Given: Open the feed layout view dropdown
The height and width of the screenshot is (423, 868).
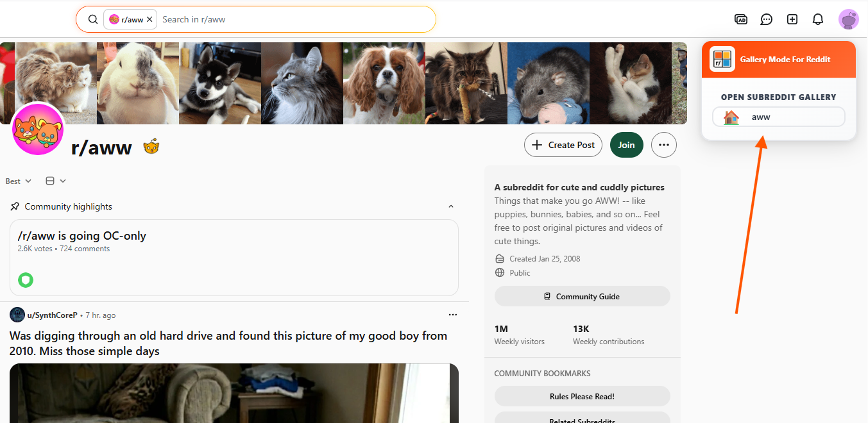Looking at the screenshot, I should pyautogui.click(x=55, y=181).
